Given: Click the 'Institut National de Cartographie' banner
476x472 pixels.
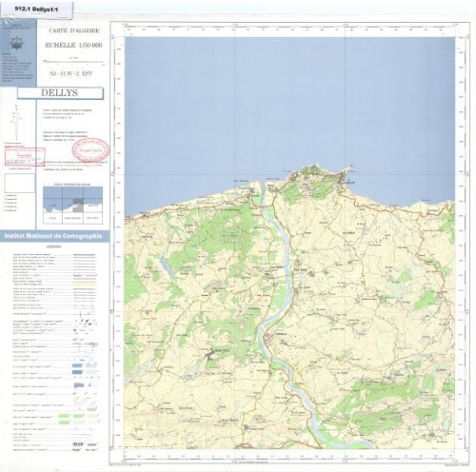Looking at the screenshot, I should pos(53,236).
